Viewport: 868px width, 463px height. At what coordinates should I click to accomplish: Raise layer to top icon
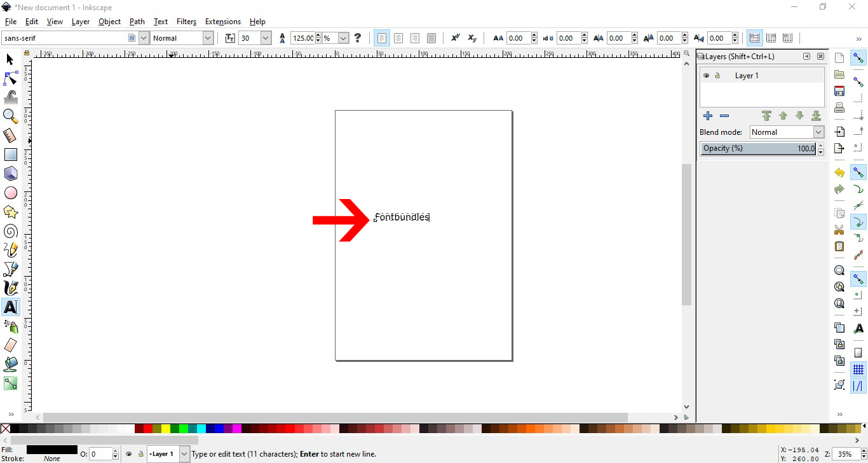pyautogui.click(x=766, y=116)
